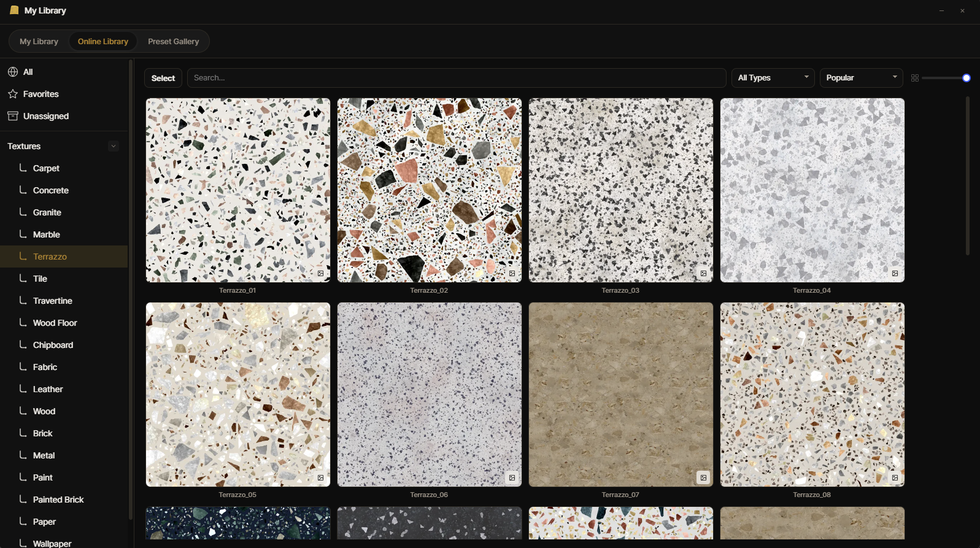980x548 pixels.
Task: Click the image icon on Terrazzo_05 thumbnail
Action: 320,477
